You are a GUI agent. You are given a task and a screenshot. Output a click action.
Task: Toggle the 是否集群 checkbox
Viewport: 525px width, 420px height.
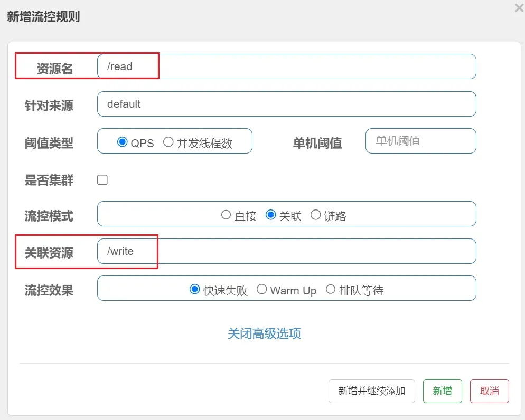point(102,180)
